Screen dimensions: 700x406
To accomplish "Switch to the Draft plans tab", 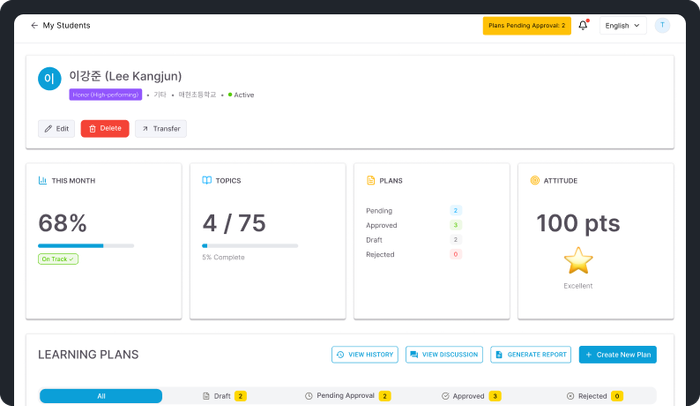I will (224, 396).
